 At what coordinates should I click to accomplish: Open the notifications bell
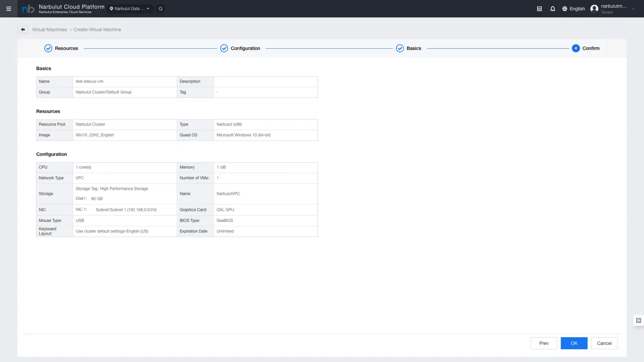point(552,9)
